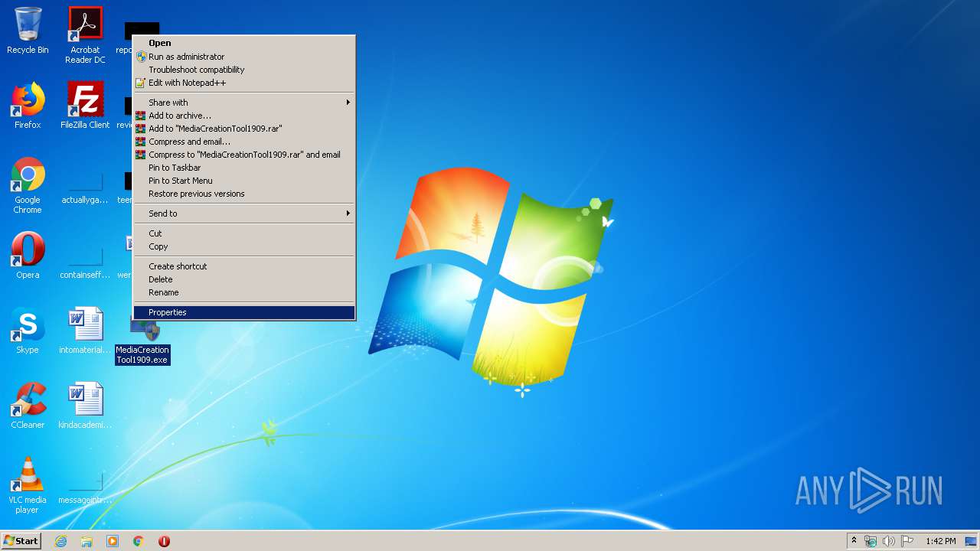This screenshot has height=551, width=980.
Task: Open Windows Explorer from the taskbar
Action: [87, 541]
